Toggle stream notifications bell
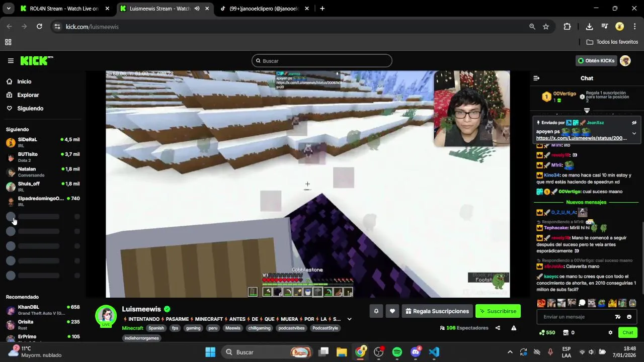Image resolution: width=644 pixels, height=362 pixels. coord(376,311)
